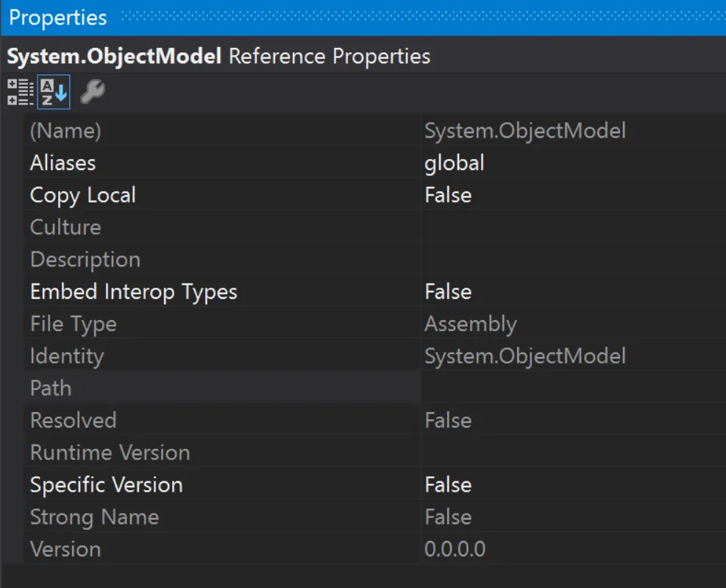Image resolution: width=726 pixels, height=588 pixels.
Task: Select the Path property row
Action: pyautogui.click(x=51, y=388)
